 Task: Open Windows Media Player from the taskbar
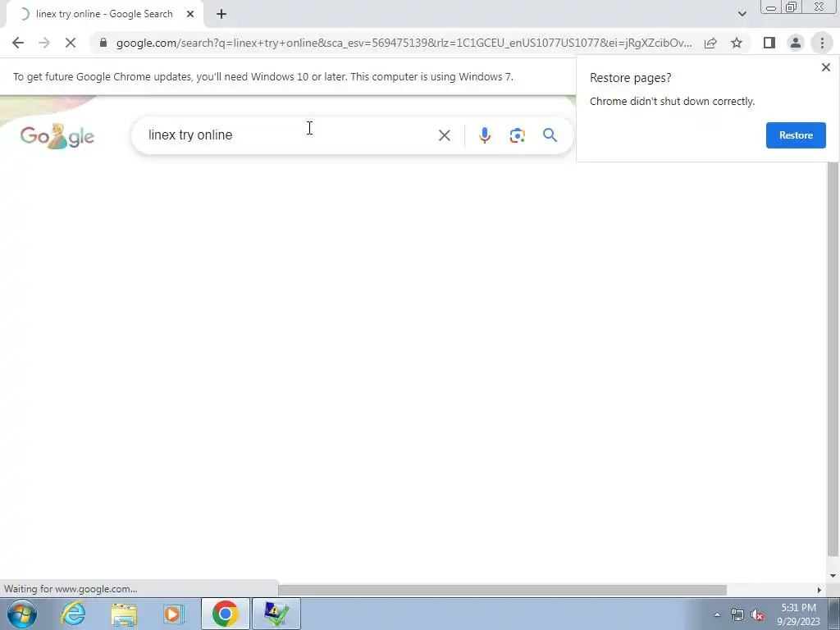(x=173, y=614)
